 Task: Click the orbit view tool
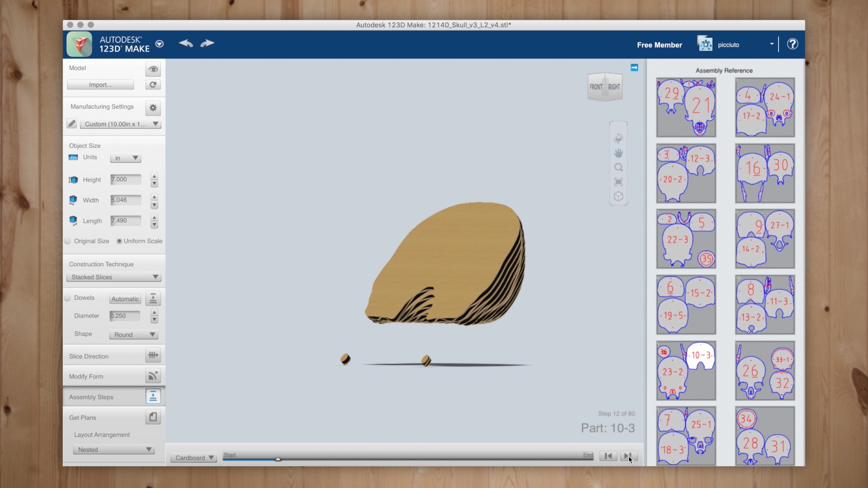(x=618, y=138)
